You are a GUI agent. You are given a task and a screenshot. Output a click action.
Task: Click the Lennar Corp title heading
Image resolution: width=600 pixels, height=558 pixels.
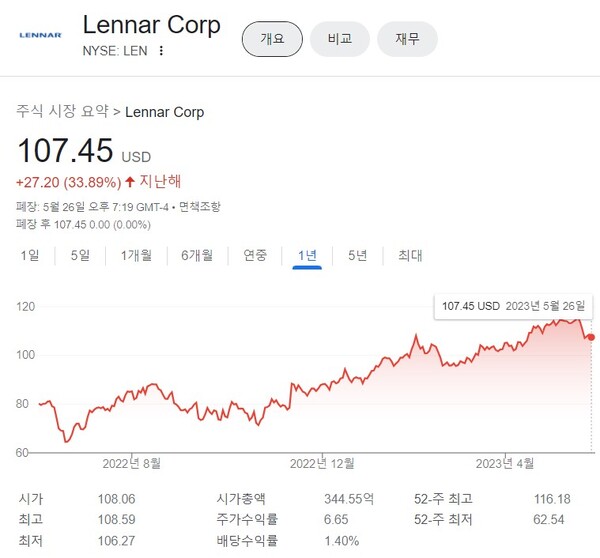point(152,24)
